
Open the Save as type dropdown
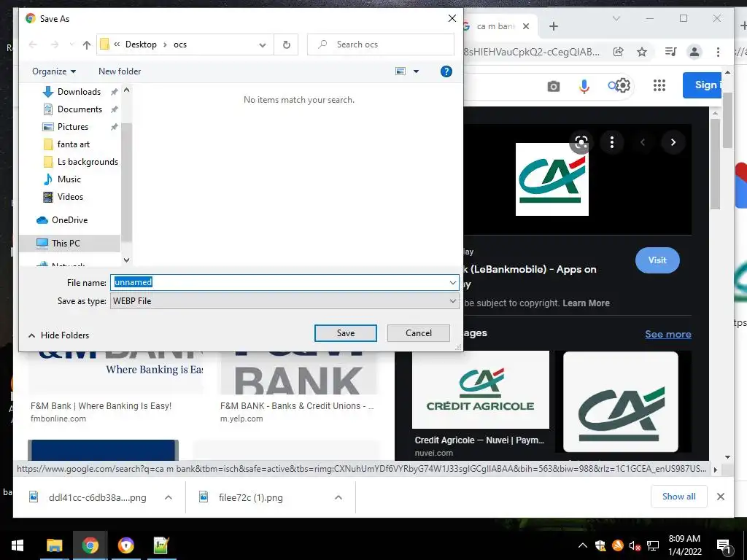point(285,301)
